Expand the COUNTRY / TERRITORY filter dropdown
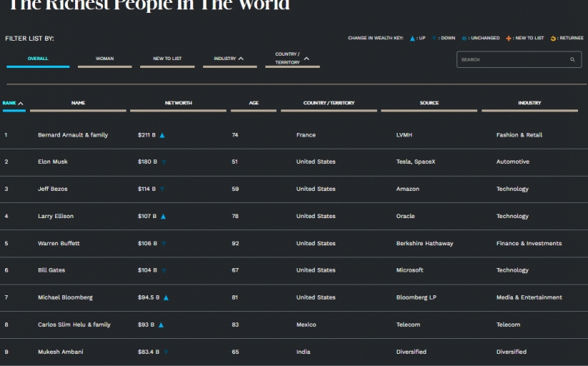Screen dimensions: 588x366 (x=293, y=59)
